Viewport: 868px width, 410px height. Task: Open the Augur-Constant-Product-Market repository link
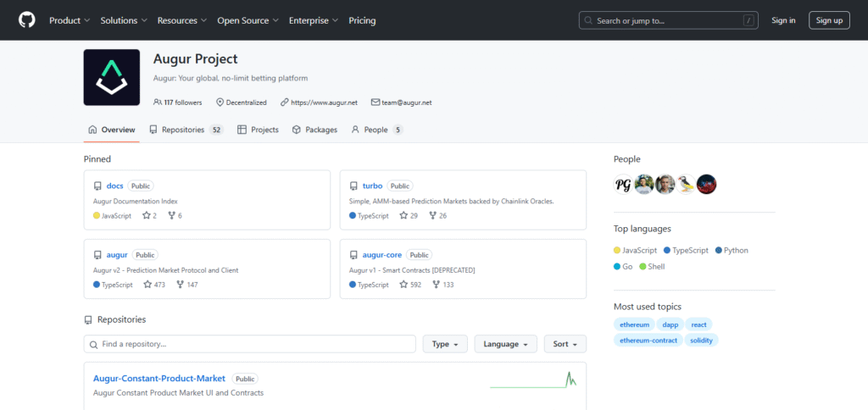pyautogui.click(x=159, y=379)
